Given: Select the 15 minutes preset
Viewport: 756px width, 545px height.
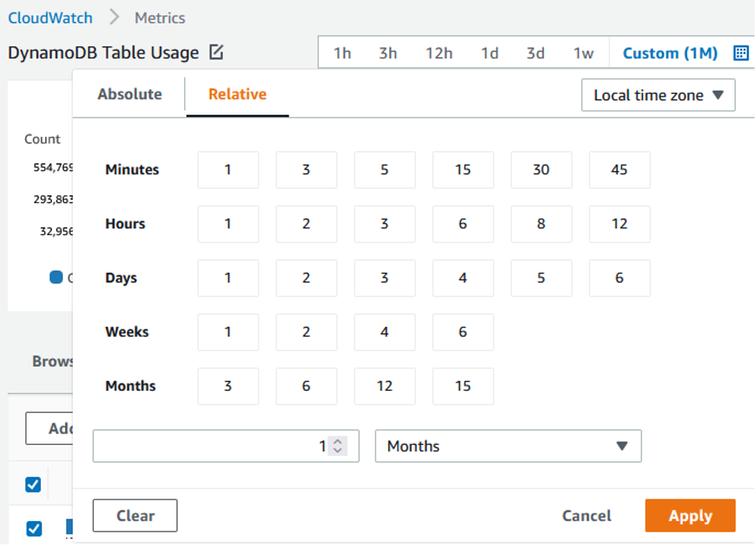Looking at the screenshot, I should (463, 170).
